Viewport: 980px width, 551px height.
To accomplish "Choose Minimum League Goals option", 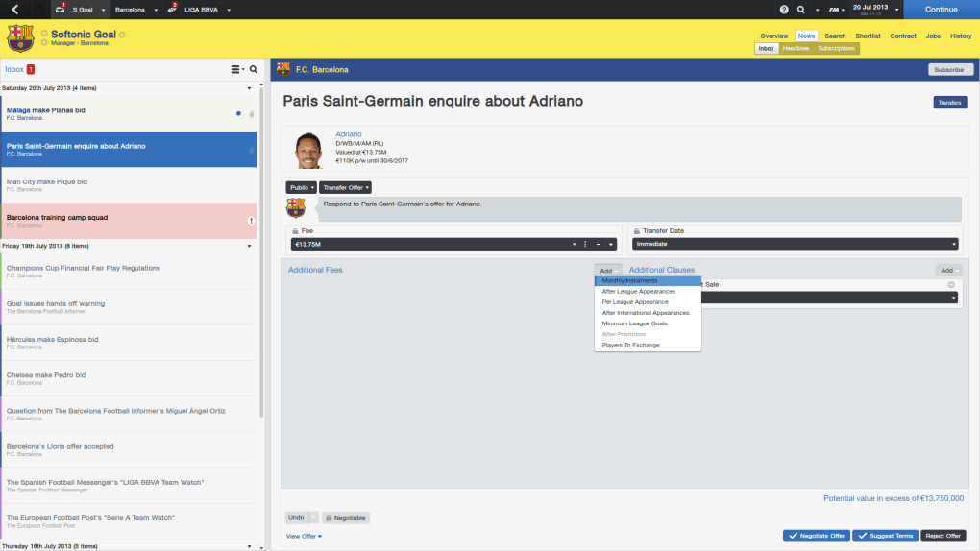I will tap(648, 323).
